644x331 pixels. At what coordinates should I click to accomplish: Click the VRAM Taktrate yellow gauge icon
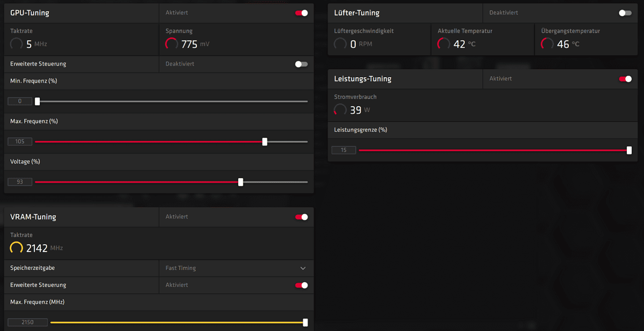(x=17, y=248)
